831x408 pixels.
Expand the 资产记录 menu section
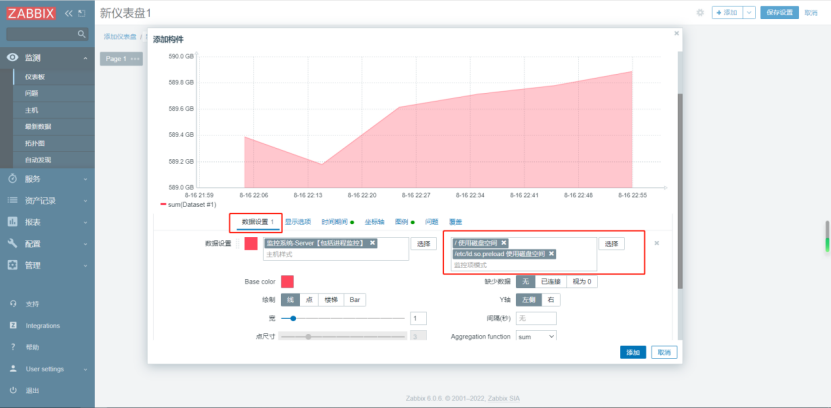pyautogui.click(x=85, y=201)
